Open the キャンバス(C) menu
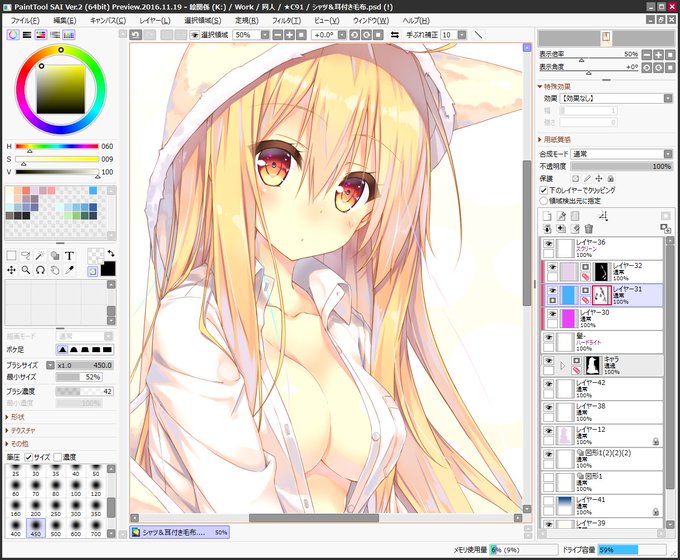This screenshot has width=680, height=560. pos(108,20)
